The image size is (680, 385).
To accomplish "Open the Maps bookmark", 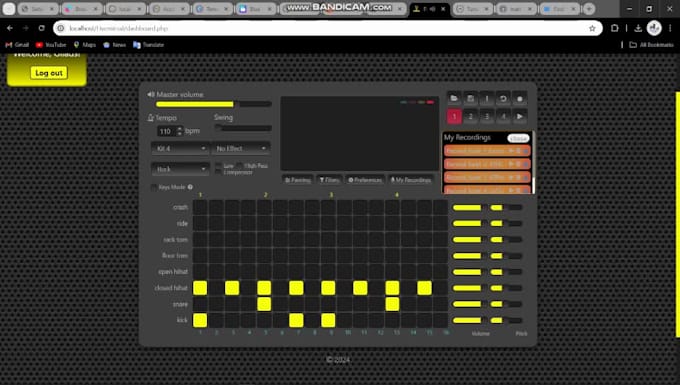I will (85, 45).
